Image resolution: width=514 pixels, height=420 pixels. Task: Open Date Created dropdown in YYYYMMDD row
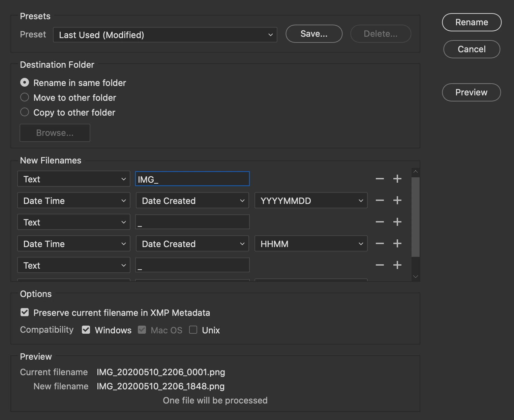pos(192,201)
